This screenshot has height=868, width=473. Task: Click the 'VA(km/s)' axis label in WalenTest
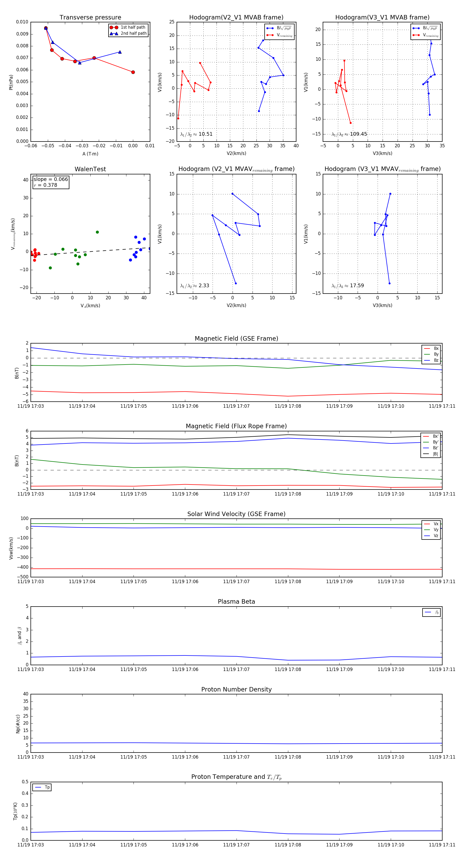pos(90,306)
